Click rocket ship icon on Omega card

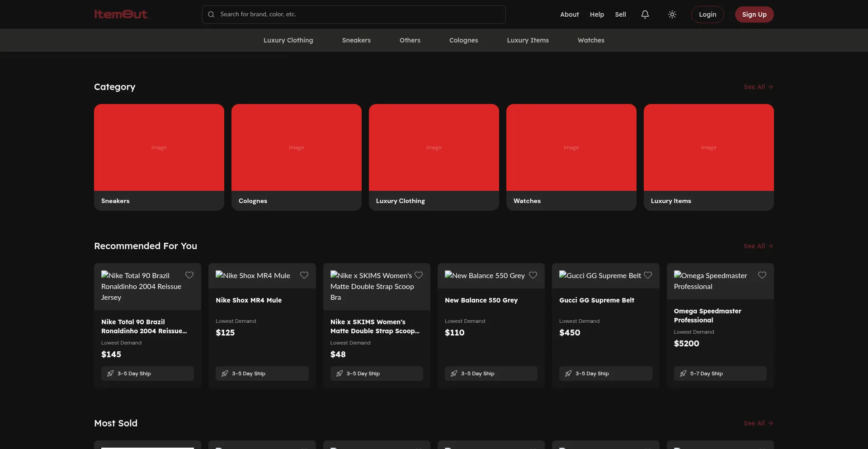coord(683,373)
